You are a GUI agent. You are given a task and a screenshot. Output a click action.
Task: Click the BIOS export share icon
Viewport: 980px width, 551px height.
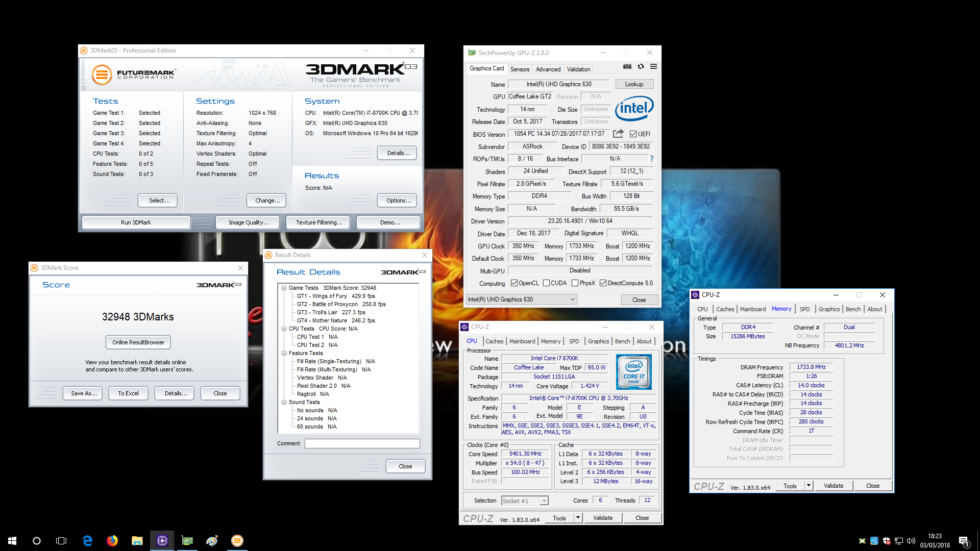(618, 134)
